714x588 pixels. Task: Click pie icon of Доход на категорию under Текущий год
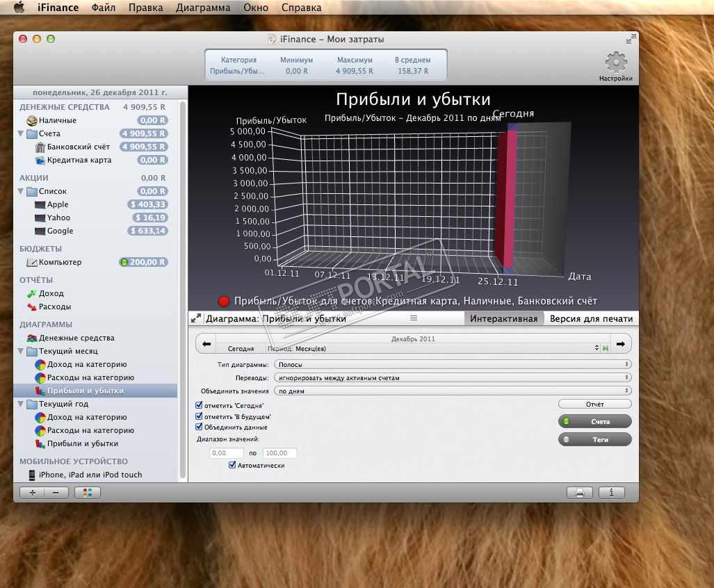[x=40, y=417]
